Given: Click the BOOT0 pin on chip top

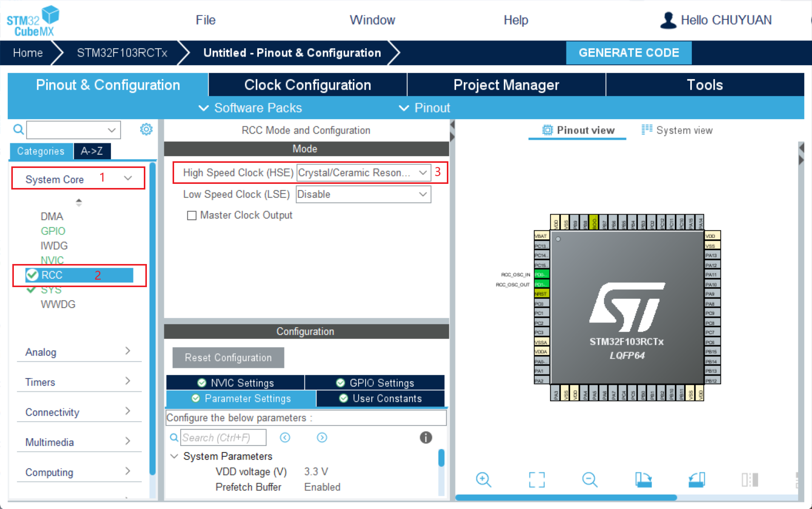Looking at the screenshot, I should tap(594, 222).
